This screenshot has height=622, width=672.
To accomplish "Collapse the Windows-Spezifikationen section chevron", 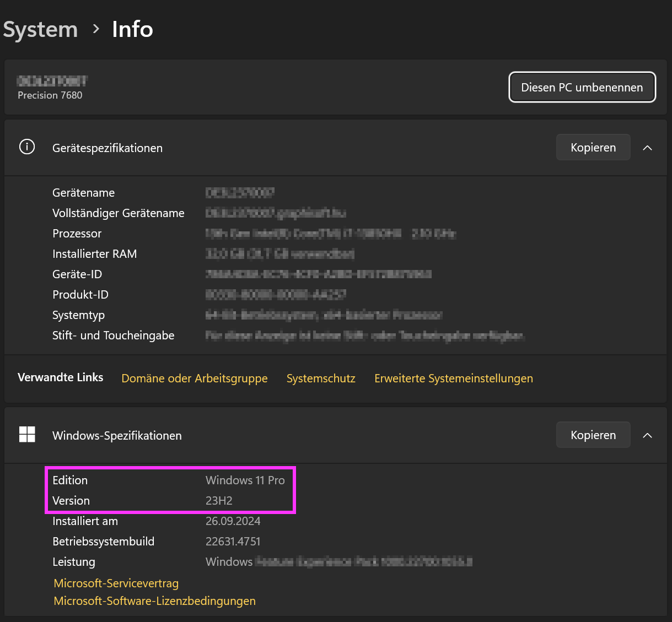I will pos(648,435).
